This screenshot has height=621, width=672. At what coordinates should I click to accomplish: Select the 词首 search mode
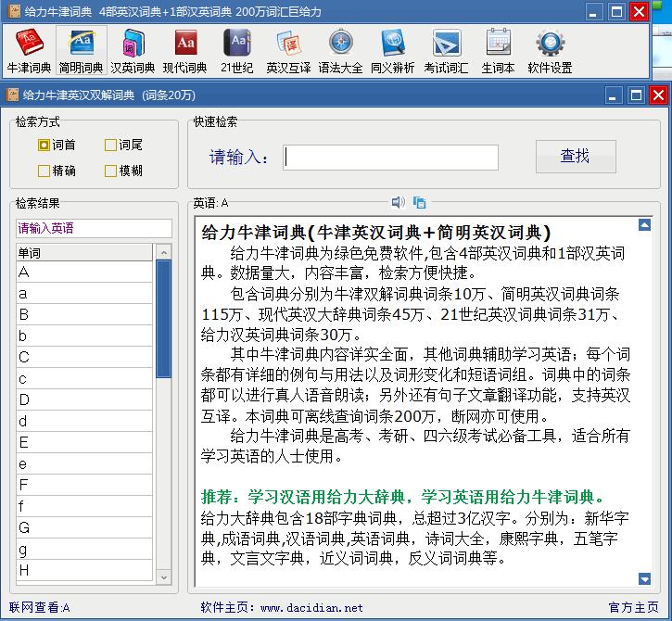coord(57,145)
